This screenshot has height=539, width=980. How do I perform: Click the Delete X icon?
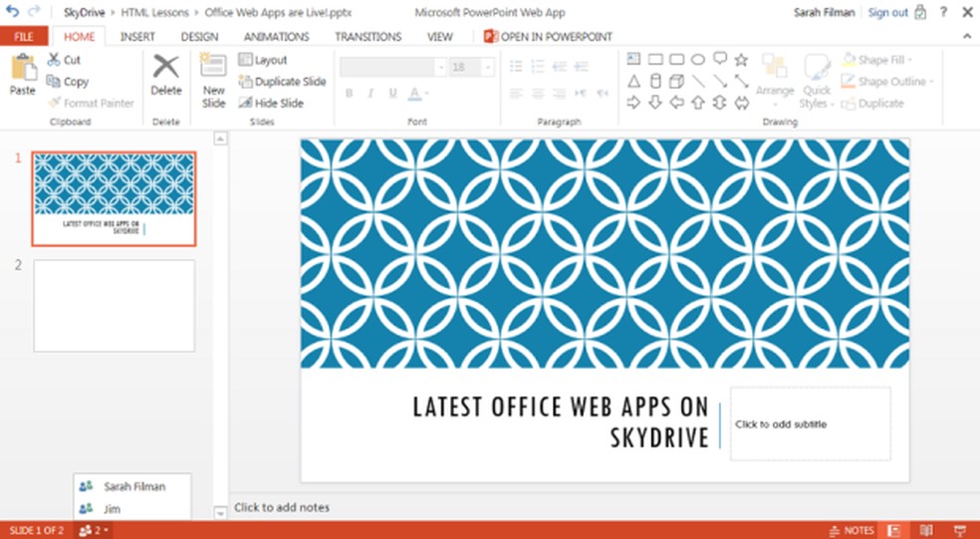(165, 67)
